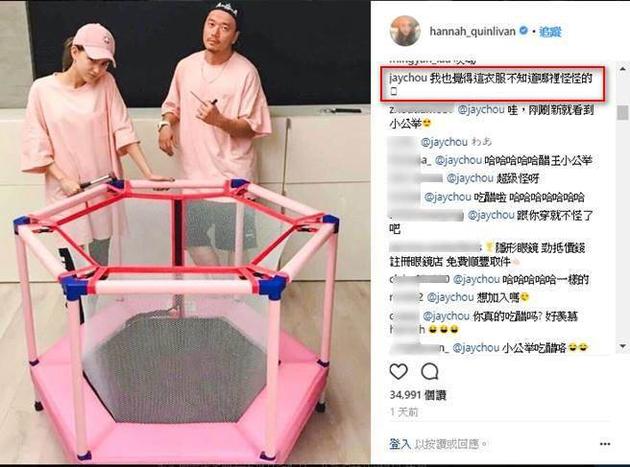Click 登入 to log in

[400, 444]
